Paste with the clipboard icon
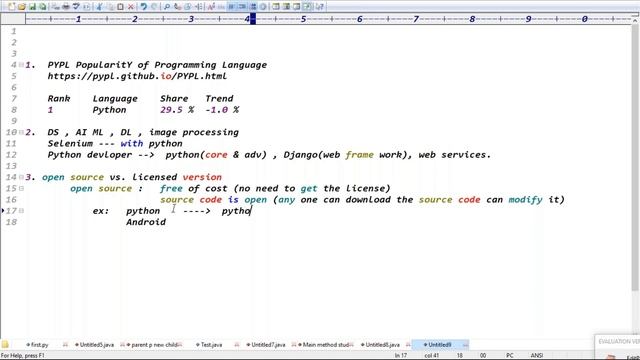Viewport: 640px width, 360px height. (x=120, y=7)
